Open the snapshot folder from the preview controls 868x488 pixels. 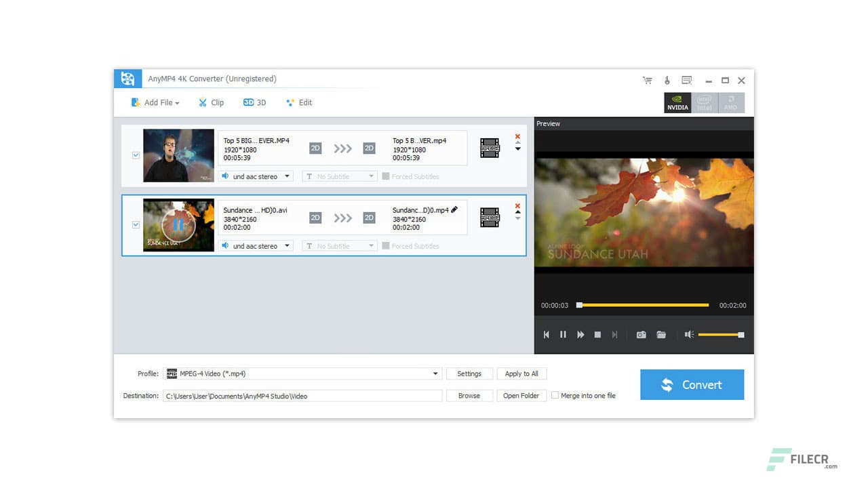[x=661, y=334]
